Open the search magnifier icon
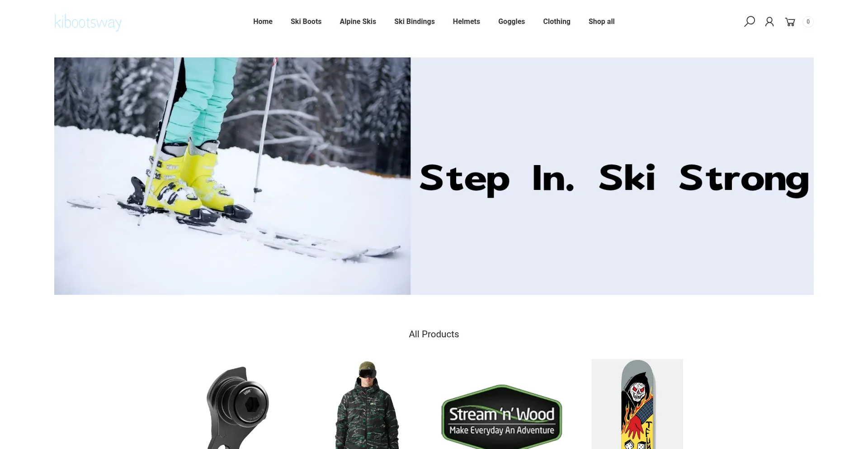This screenshot has height=449, width=868. [750, 22]
